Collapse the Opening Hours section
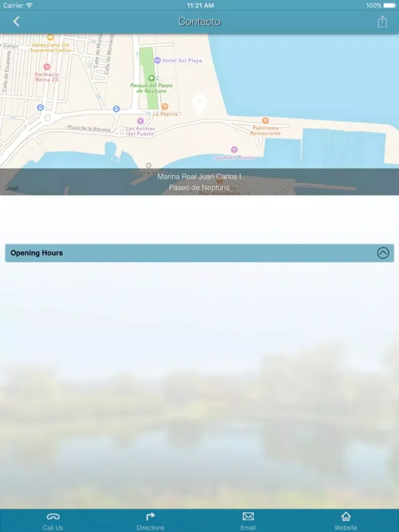 (x=383, y=253)
